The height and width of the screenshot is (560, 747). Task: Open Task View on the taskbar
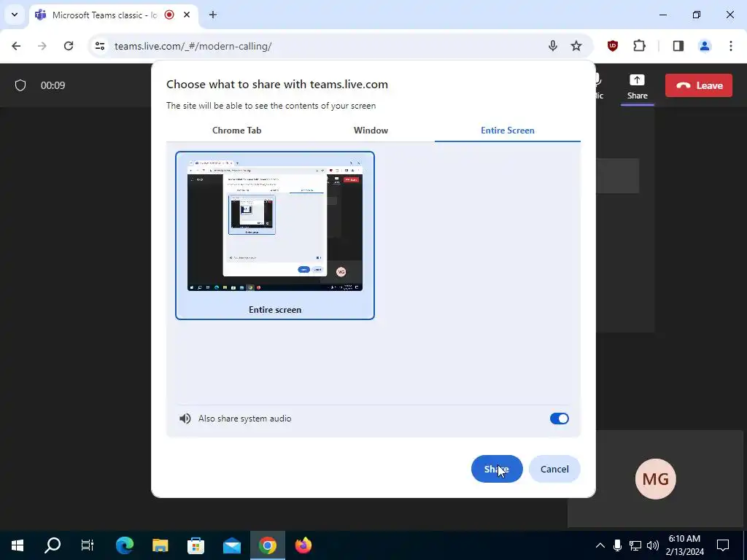click(x=88, y=545)
